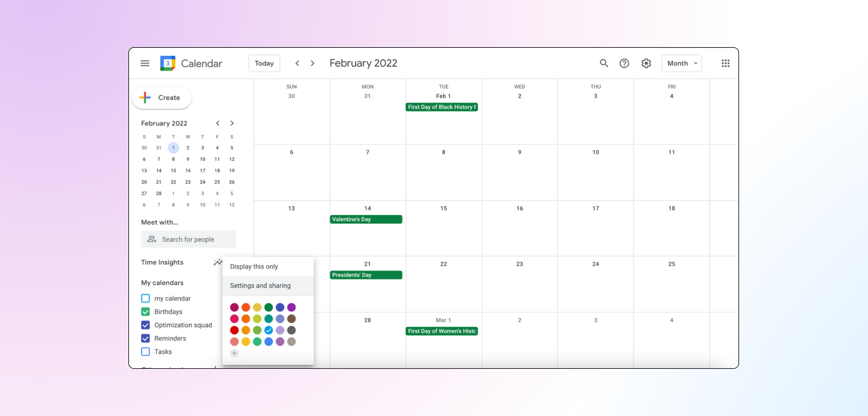Screen dimensions: 868x416
Task: Advance mini calendar to next month
Action: tap(232, 123)
